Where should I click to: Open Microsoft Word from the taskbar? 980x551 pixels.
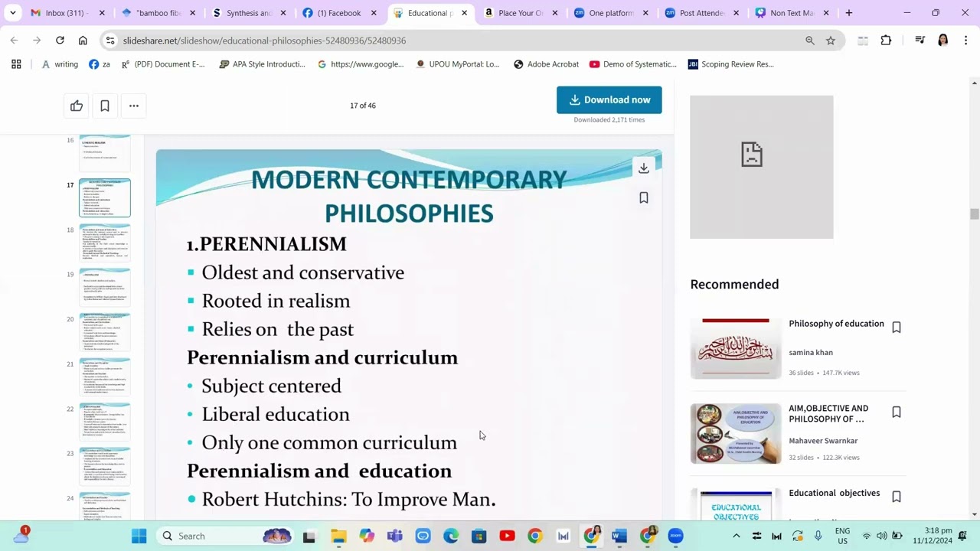click(619, 536)
